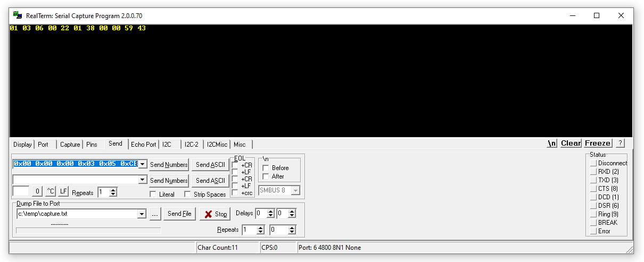This screenshot has height=262, width=644.
Task: Click the dump file progress bar
Action: (88, 231)
